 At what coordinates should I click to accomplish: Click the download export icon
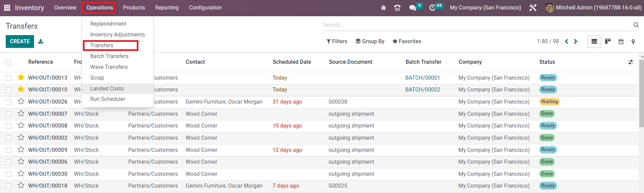click(x=41, y=41)
